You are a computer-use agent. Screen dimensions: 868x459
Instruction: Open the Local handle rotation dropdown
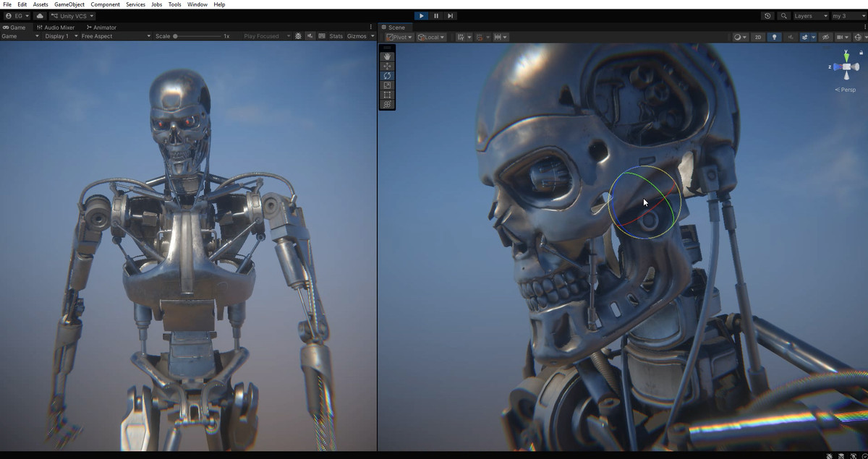click(x=431, y=37)
